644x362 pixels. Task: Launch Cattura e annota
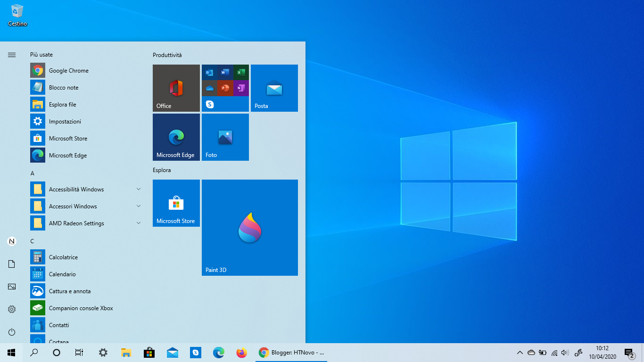tap(87, 291)
